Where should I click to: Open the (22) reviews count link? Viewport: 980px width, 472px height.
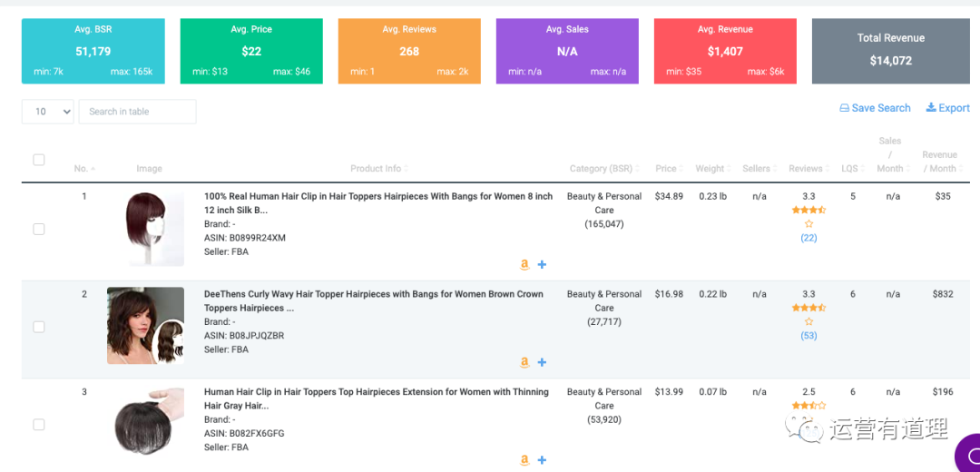[x=808, y=238]
